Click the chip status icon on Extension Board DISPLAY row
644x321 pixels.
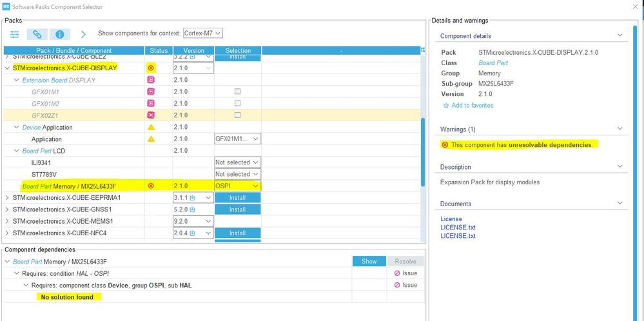coord(151,80)
